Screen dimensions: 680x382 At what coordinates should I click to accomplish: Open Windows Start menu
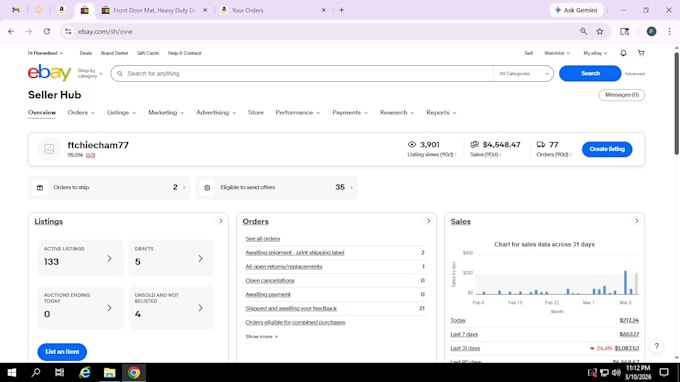tap(12, 372)
